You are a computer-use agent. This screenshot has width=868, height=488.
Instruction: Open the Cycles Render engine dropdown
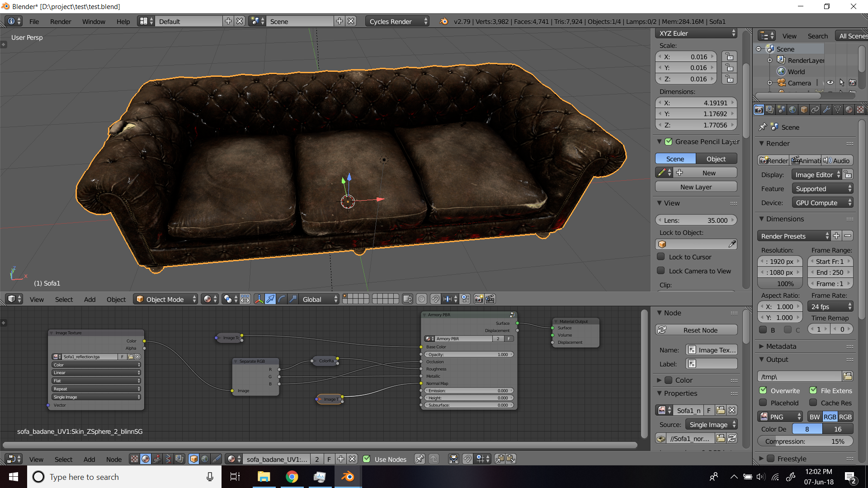coord(396,21)
